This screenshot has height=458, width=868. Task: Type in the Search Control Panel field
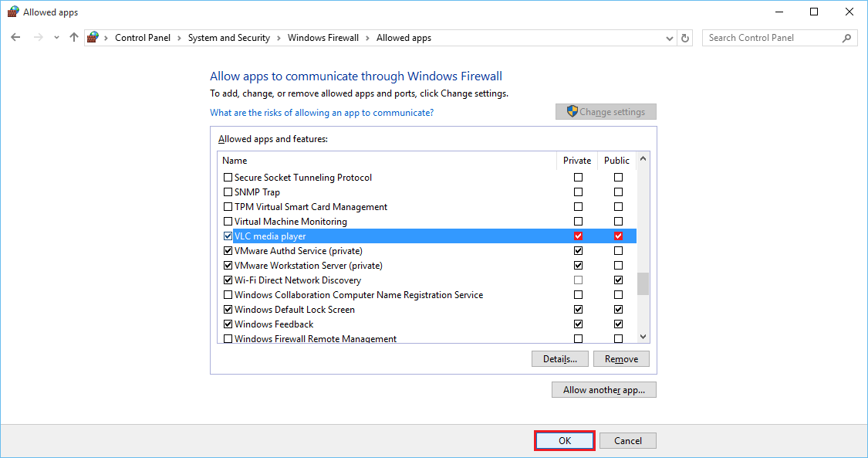click(772, 38)
